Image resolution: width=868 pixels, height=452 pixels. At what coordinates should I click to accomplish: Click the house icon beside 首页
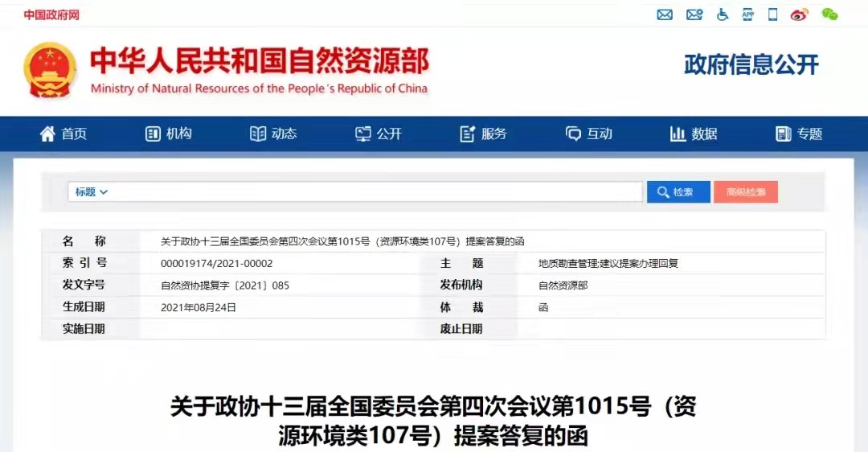tap(47, 134)
